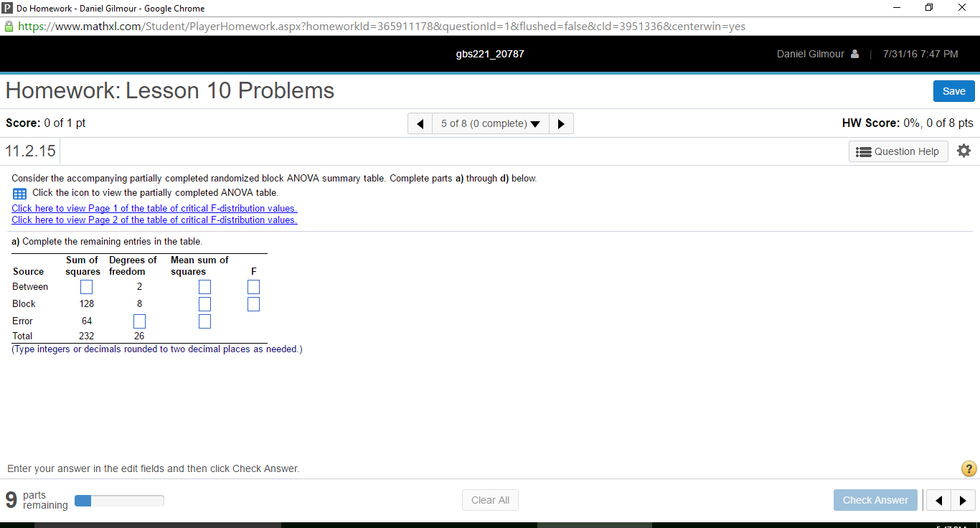Viewport: 980px width, 528px height.
Task: Advance to the next question with right arrow
Action: (x=562, y=123)
